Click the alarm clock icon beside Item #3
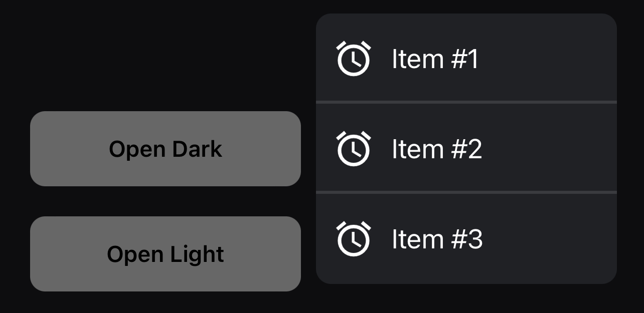This screenshot has width=644, height=313. (x=354, y=239)
